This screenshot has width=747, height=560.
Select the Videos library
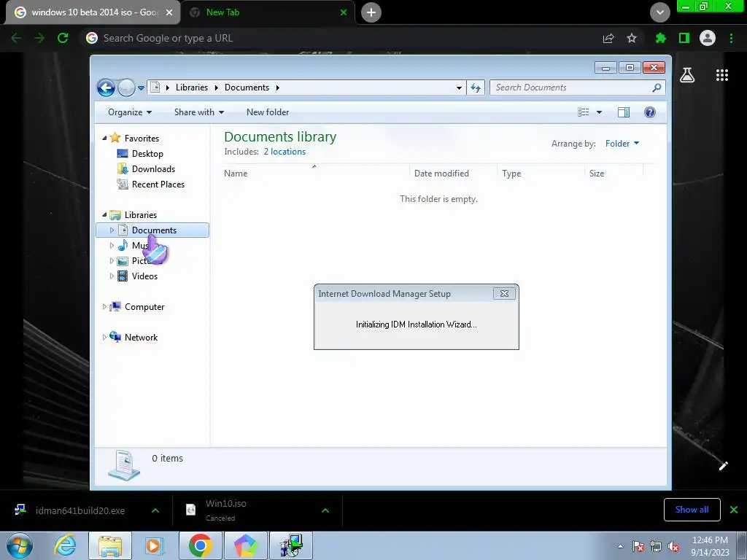pos(145,276)
